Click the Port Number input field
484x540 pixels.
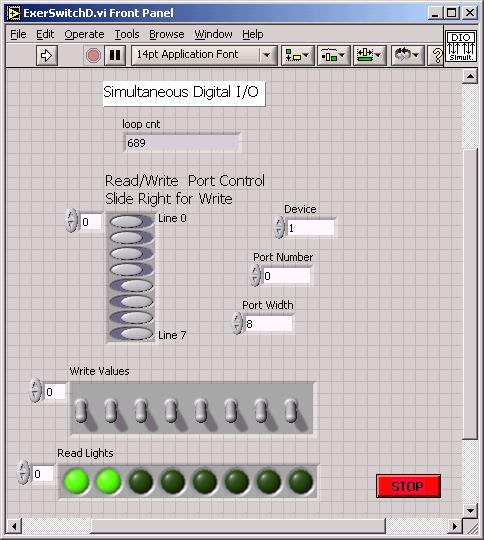click(x=287, y=276)
